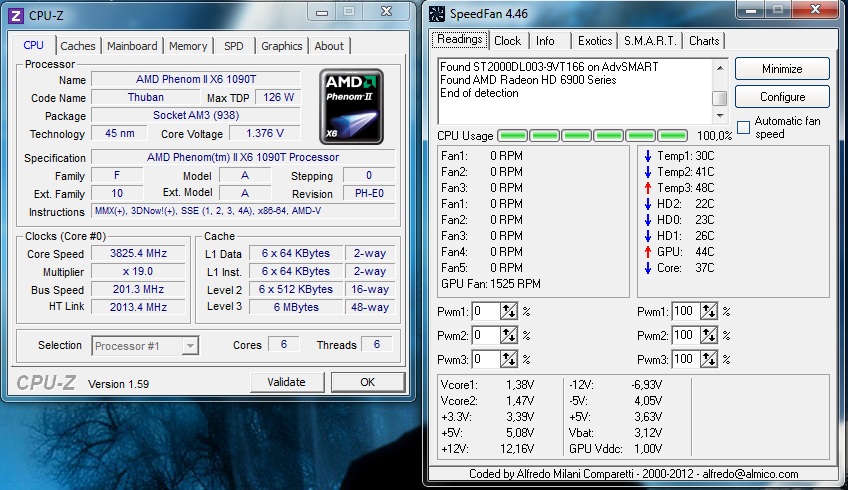Adjust right Pwm2 spinner at 100 percent

coord(708,335)
